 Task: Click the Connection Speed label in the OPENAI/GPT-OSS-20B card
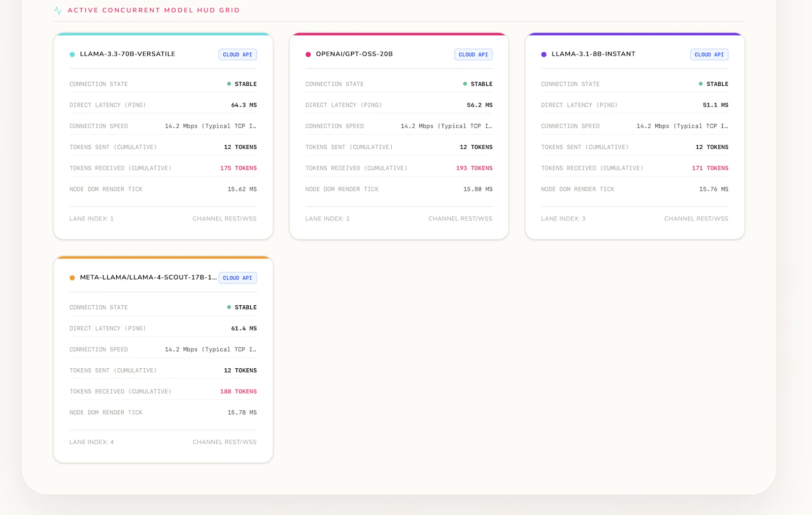click(334, 126)
